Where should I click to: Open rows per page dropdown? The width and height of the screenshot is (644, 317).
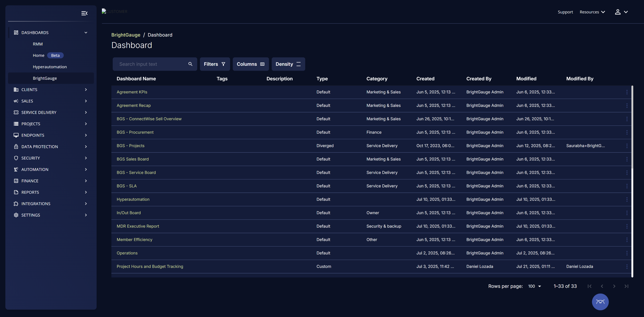(535, 286)
